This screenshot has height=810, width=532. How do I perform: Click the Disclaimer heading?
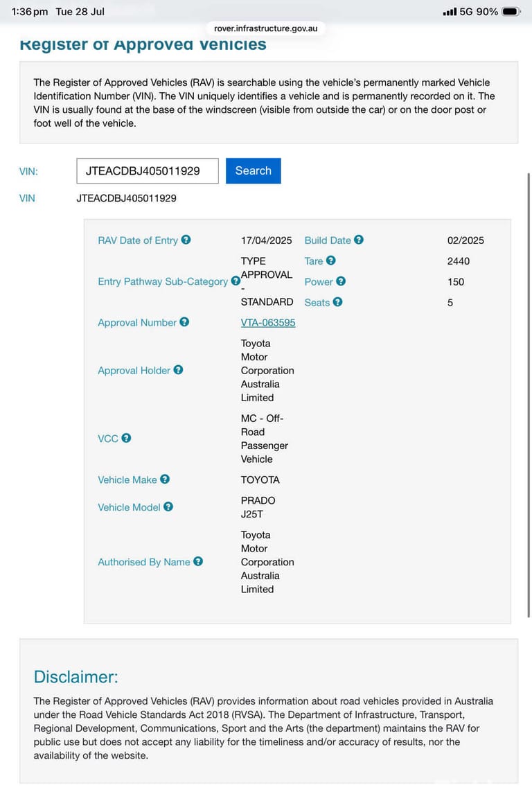[x=76, y=677]
